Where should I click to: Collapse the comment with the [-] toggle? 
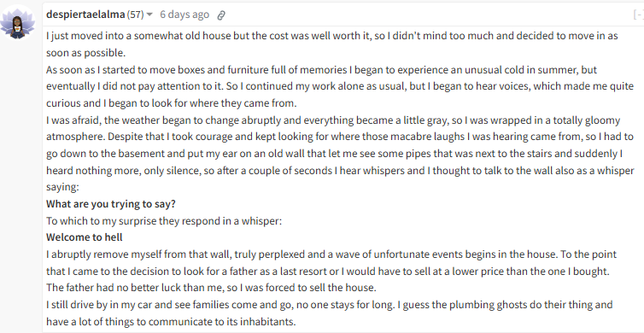639,15
